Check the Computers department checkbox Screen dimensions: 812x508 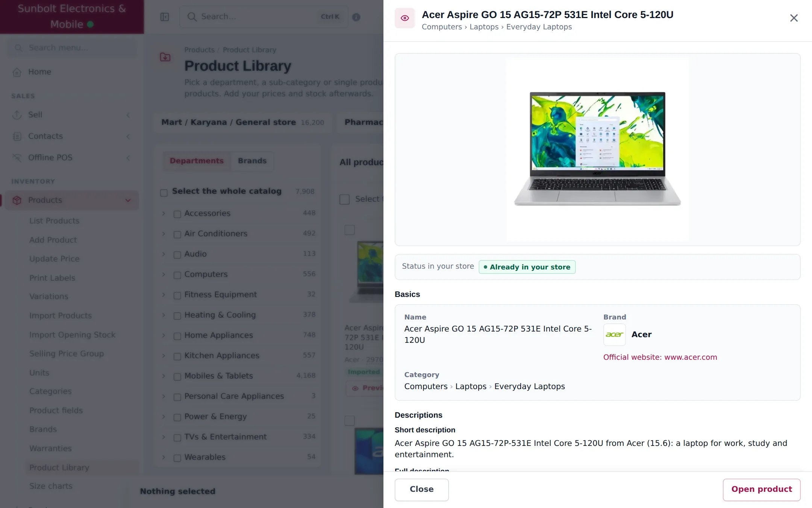(x=177, y=275)
